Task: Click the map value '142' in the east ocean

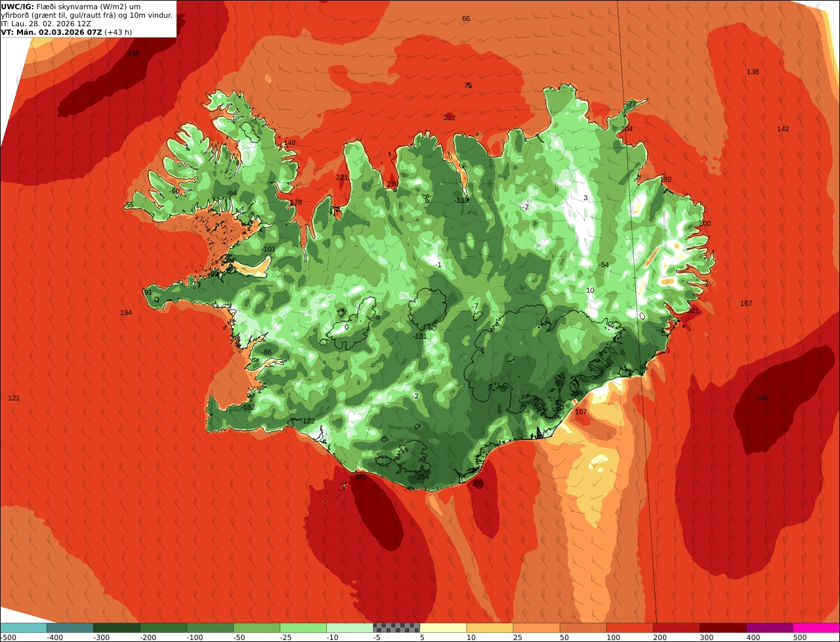Action: click(x=783, y=129)
